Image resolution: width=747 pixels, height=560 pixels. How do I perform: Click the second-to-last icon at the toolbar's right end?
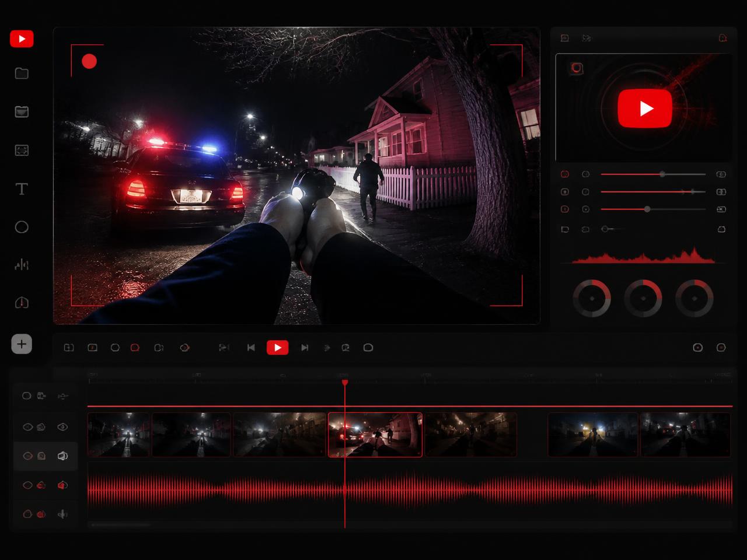tap(697, 348)
